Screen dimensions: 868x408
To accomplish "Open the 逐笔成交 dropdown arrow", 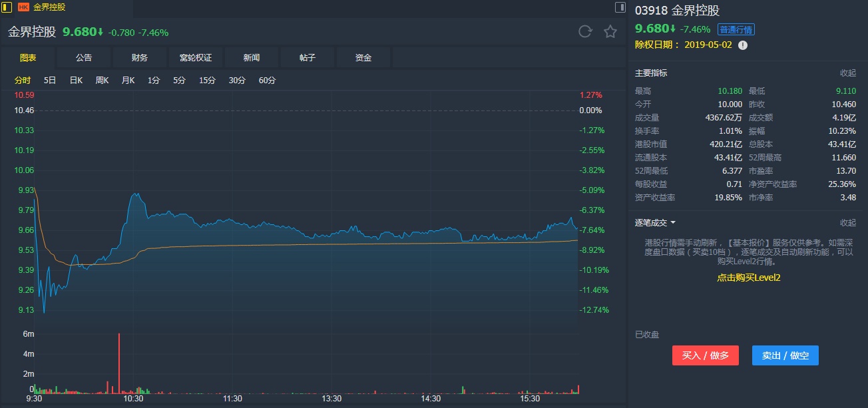I will (x=673, y=222).
